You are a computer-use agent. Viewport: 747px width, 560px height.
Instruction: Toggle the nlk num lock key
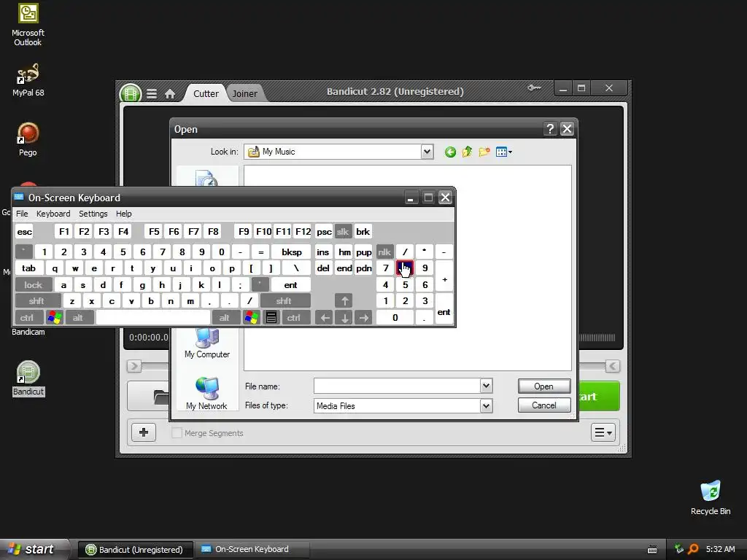[384, 252]
